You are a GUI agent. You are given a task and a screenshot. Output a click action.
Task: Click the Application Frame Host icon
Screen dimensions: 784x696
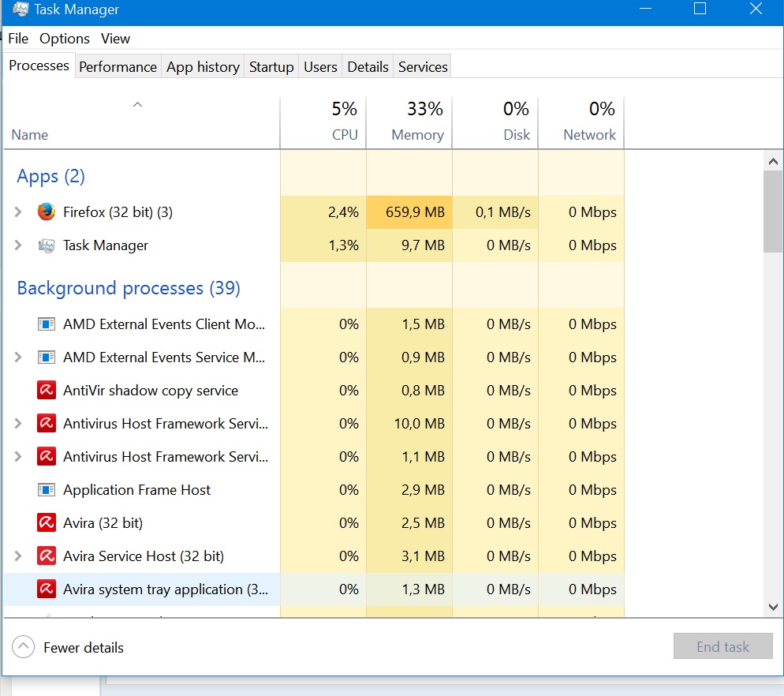point(47,490)
